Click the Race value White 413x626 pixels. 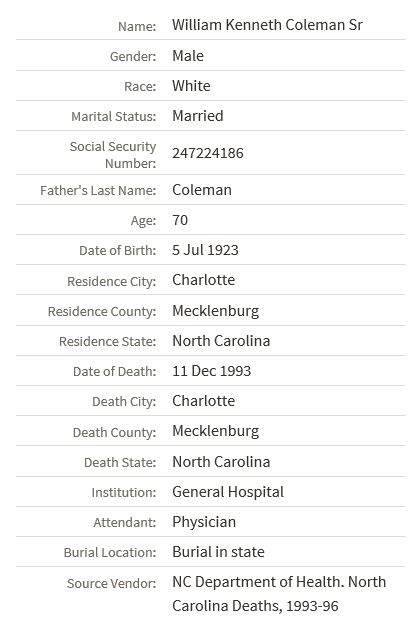click(191, 86)
